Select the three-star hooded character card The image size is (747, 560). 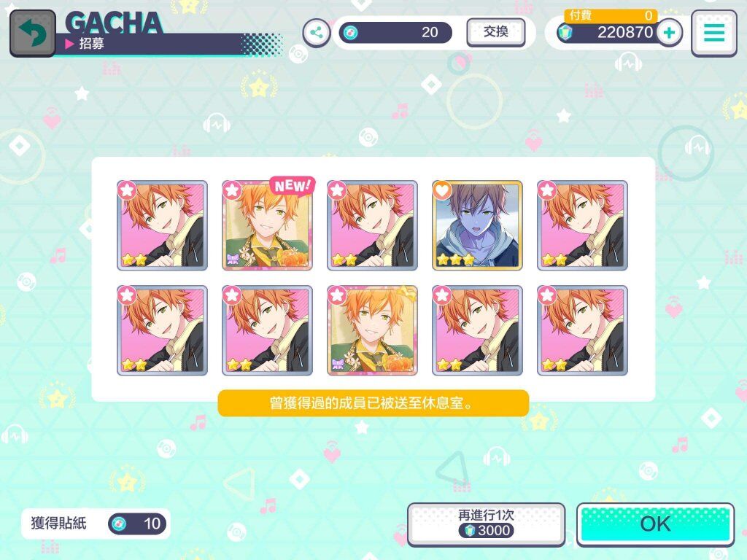[477, 225]
